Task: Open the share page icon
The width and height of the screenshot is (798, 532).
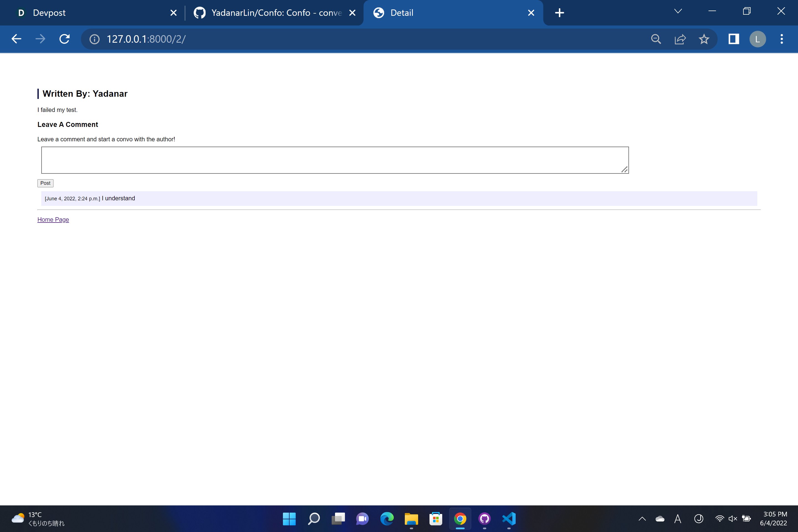Action: [x=680, y=39]
